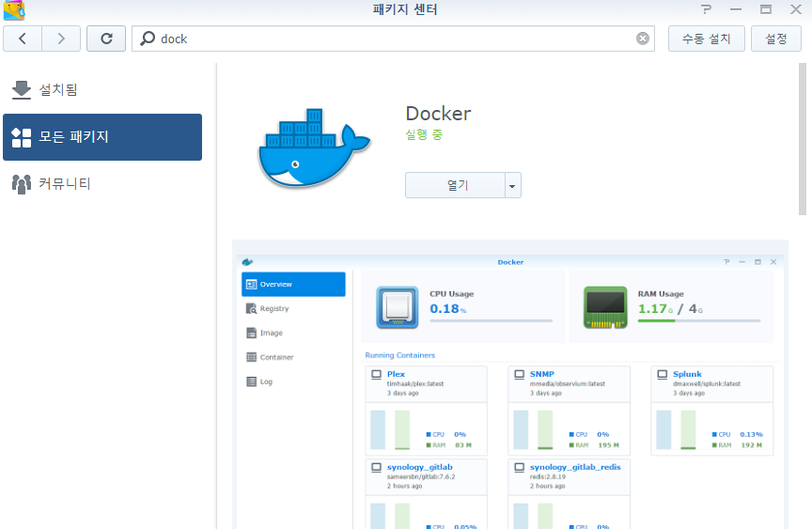Open the help question mark icon
Screen dimensions: 812x529
(x=706, y=9)
